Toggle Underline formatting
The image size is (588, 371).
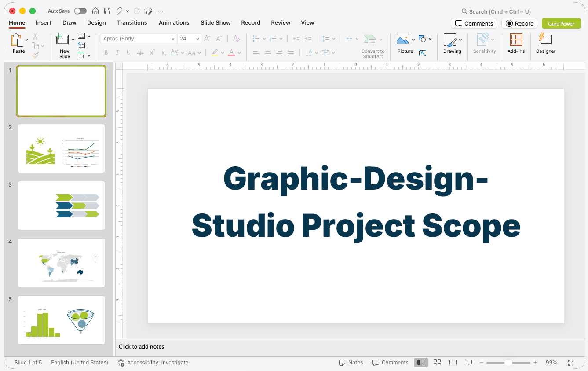tap(129, 53)
